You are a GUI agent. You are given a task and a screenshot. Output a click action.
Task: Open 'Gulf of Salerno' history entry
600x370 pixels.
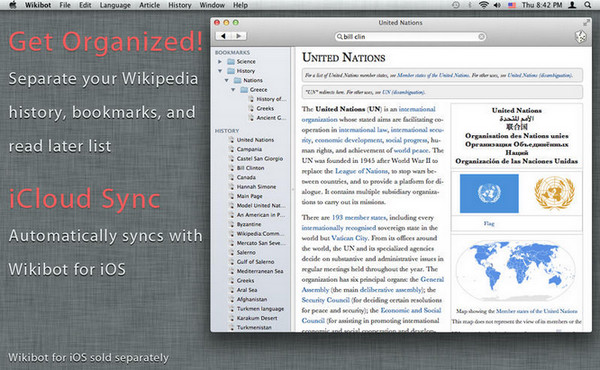(255, 262)
